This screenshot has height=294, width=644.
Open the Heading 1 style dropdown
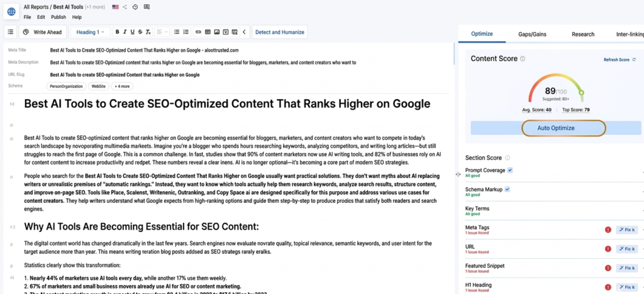coord(90,32)
